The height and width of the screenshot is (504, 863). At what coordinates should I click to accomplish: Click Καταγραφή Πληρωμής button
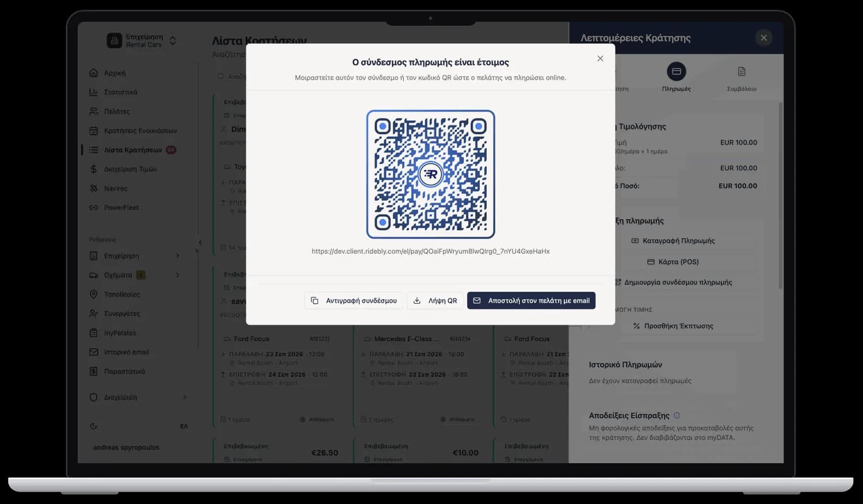[673, 240]
